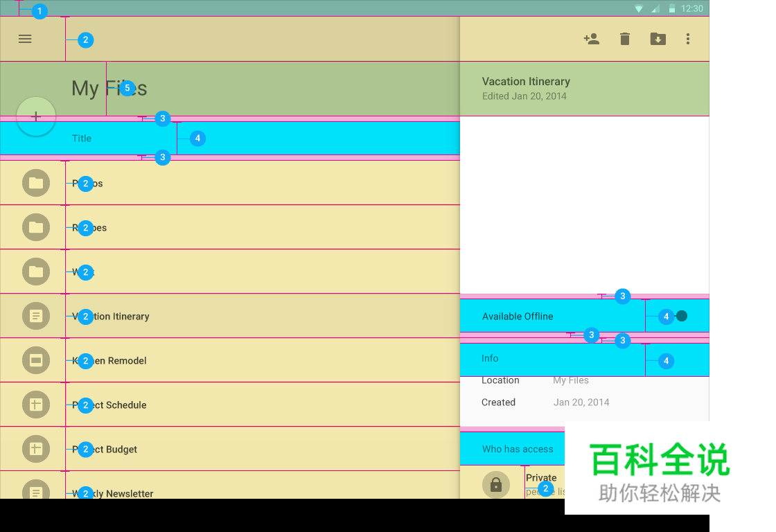Delete the file using the trash icon
Viewport: 776px width, 532px height.
[624, 39]
